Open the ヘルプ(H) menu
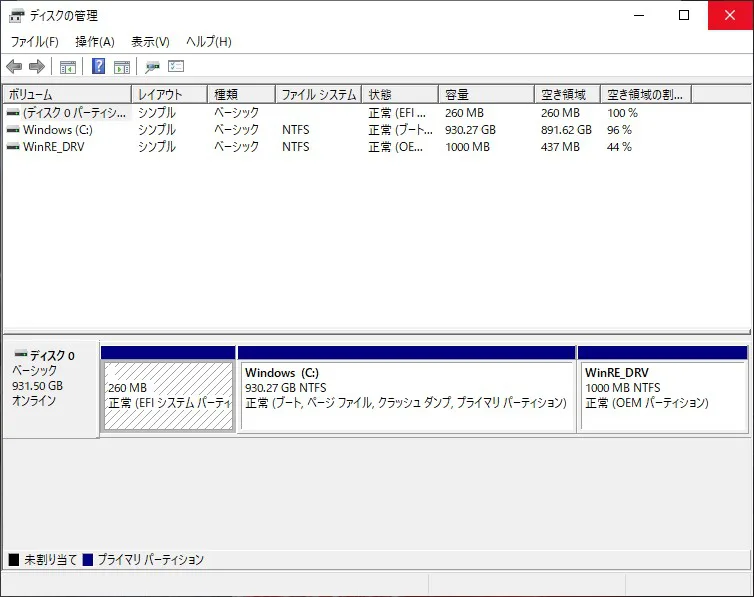The height and width of the screenshot is (597, 754). [209, 42]
